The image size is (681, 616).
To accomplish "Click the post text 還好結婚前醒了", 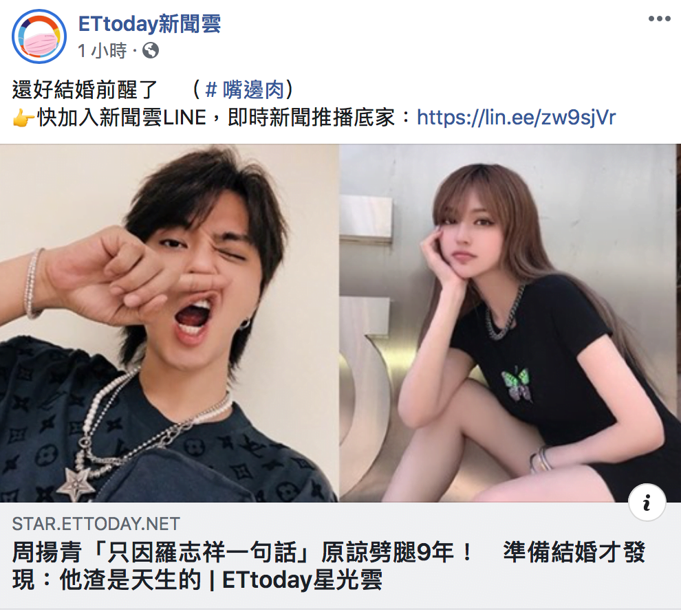I will [85, 90].
